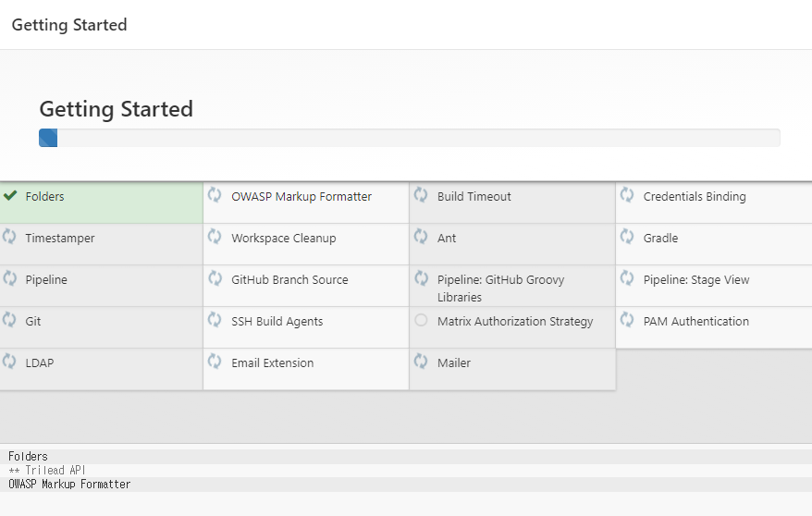
Task: Click the SSH Build Agents label
Action: pos(277,322)
